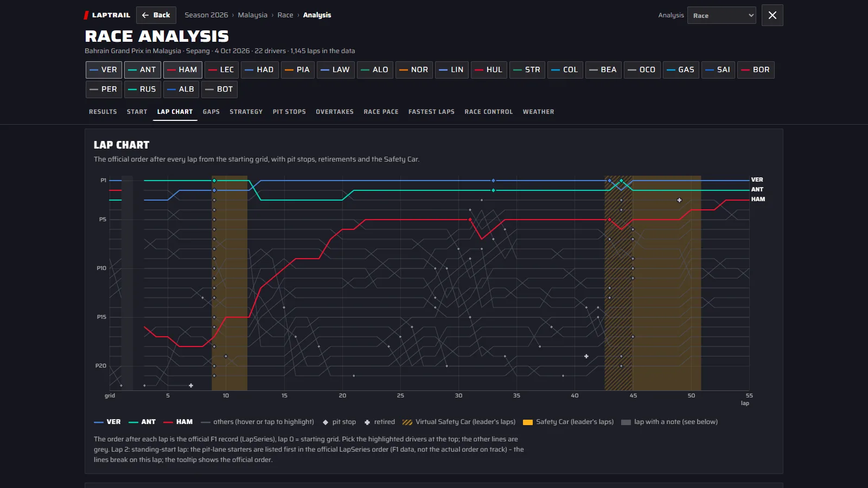Enable the RUS driver chip
Viewport: 868px width, 488px height.
[143, 89]
